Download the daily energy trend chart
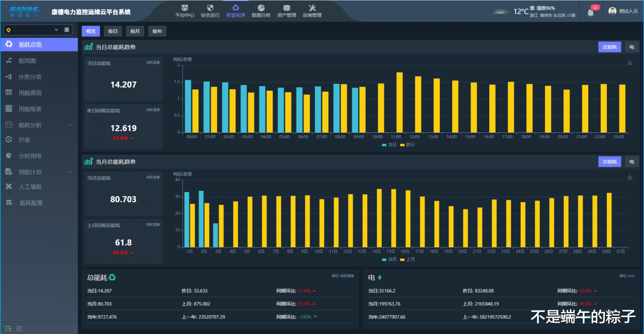This screenshot has width=644, height=334. coord(630,63)
